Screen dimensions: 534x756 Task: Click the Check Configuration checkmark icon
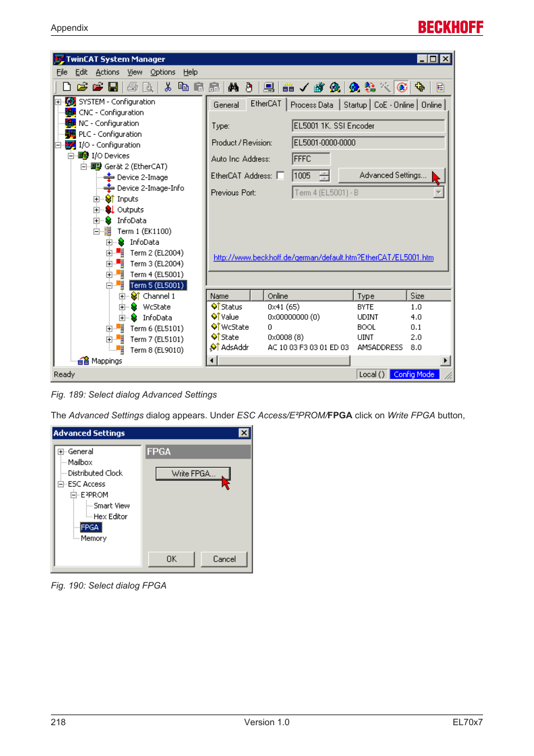tap(304, 87)
